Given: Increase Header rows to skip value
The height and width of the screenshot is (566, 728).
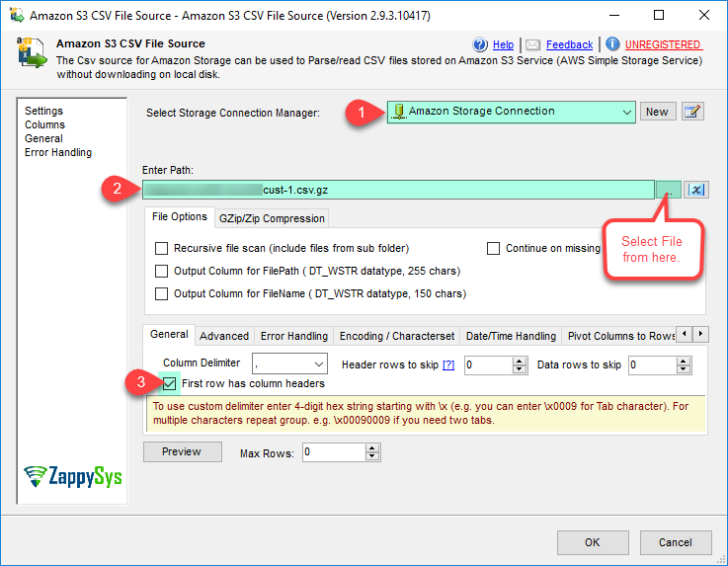Looking at the screenshot, I should [520, 361].
